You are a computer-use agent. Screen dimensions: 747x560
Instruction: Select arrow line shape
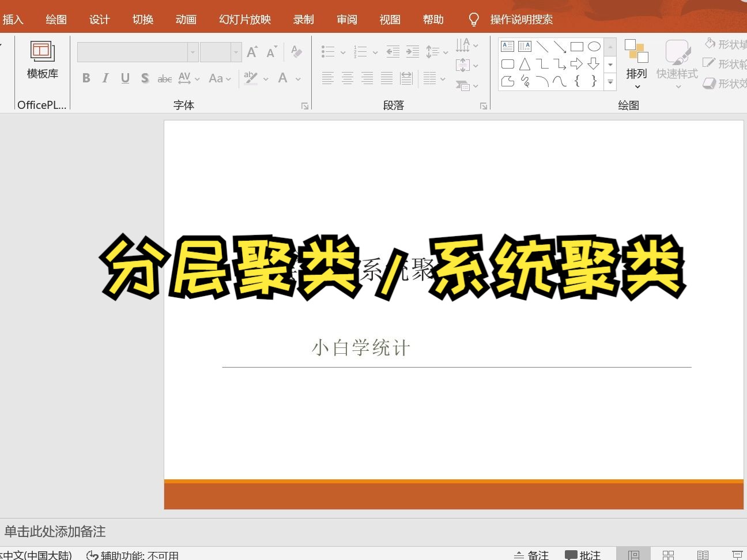(x=560, y=47)
